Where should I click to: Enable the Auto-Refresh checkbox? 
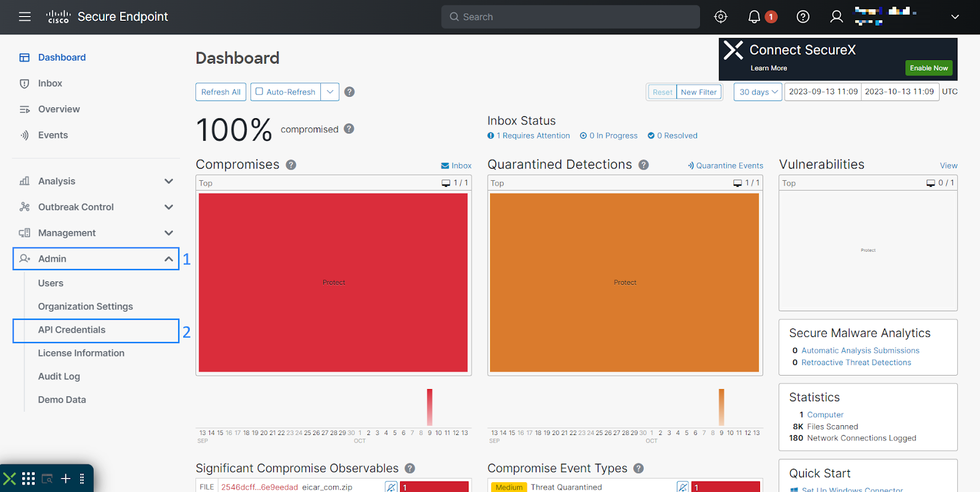point(260,92)
